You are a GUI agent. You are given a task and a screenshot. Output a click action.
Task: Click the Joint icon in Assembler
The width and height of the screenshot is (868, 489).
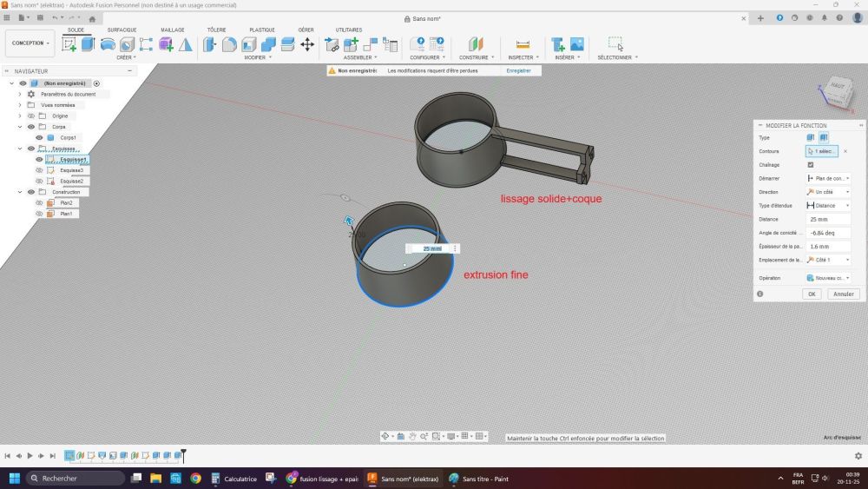point(370,44)
